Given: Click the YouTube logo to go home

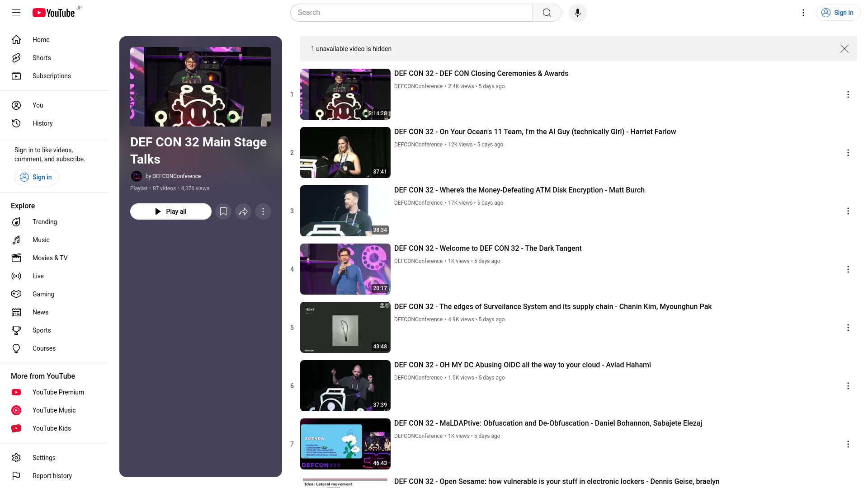Looking at the screenshot, I should (x=53, y=13).
